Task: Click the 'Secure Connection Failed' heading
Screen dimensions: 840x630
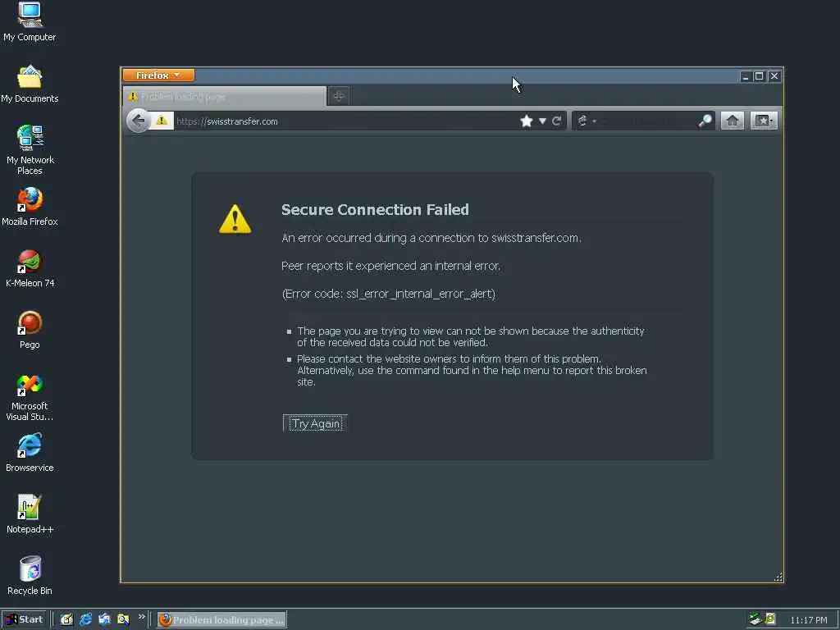Action: (375, 209)
